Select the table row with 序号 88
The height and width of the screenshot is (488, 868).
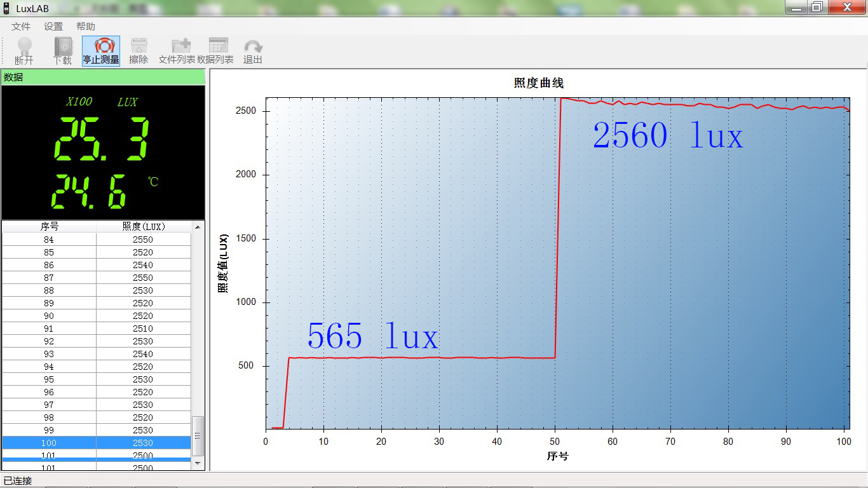click(x=97, y=290)
